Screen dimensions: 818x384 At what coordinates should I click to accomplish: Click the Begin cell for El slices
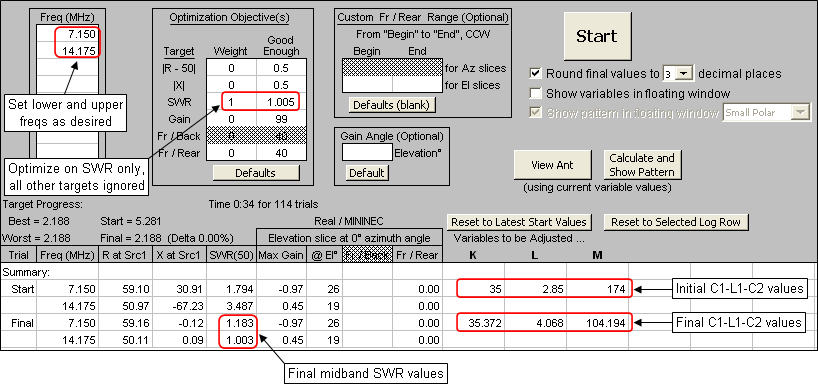click(367, 85)
